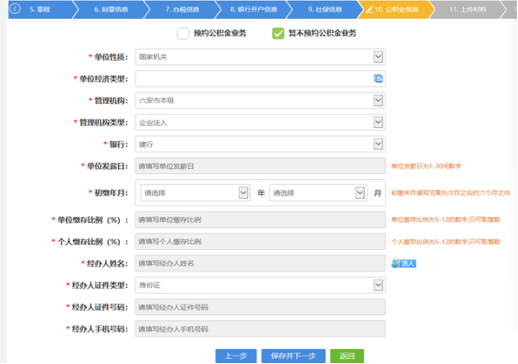This screenshot has width=518, height=364.
Task: Click the 经办人姓名 input field
Action: 260,263
